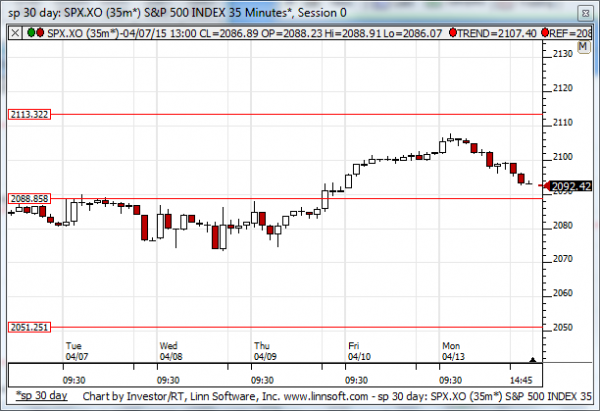The image size is (600, 411).
Task: Click the 14:45 time label on axis
Action: coord(519,380)
